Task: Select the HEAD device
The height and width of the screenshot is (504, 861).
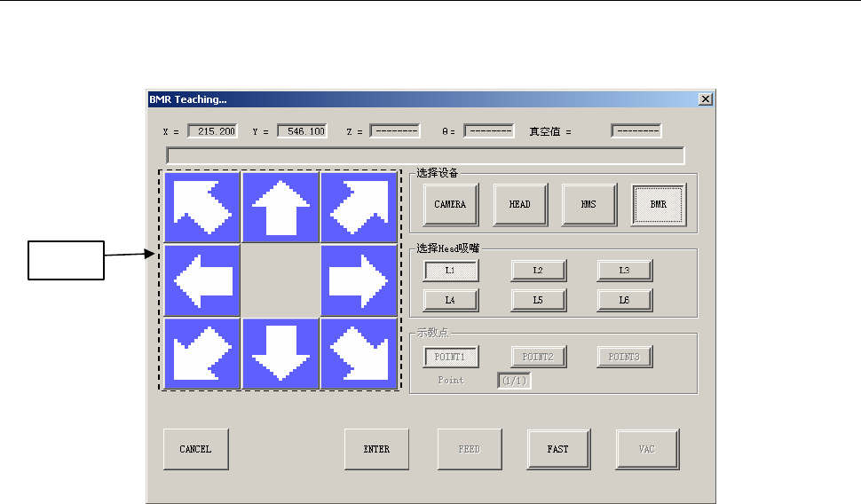Action: [520, 204]
